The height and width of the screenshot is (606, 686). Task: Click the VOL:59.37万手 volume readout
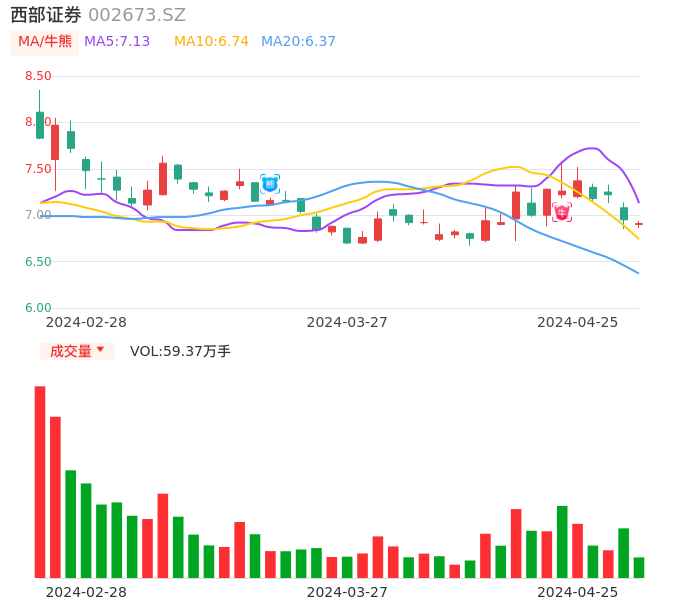[x=180, y=351]
